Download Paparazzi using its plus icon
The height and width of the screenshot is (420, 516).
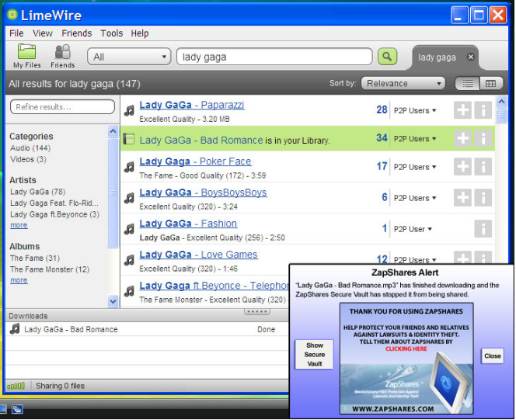tap(462, 110)
